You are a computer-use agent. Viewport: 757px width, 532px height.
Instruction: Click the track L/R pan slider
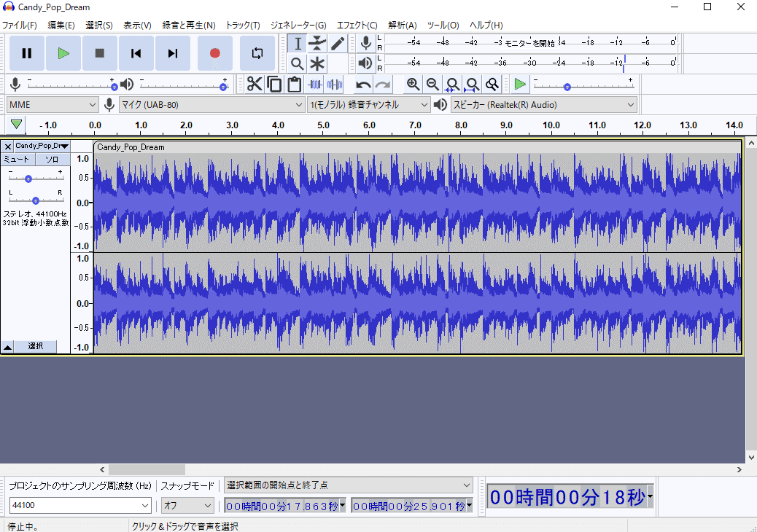tap(36, 200)
